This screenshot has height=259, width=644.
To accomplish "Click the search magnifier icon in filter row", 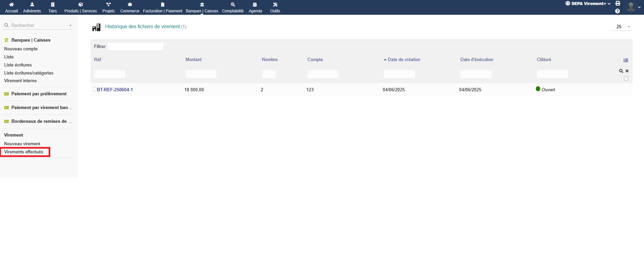I will [621, 71].
